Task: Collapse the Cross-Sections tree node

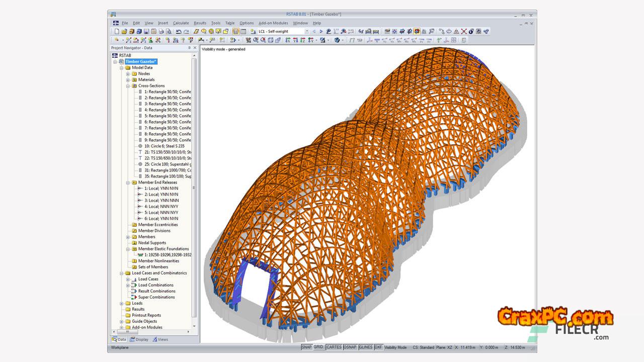Action: coord(128,86)
